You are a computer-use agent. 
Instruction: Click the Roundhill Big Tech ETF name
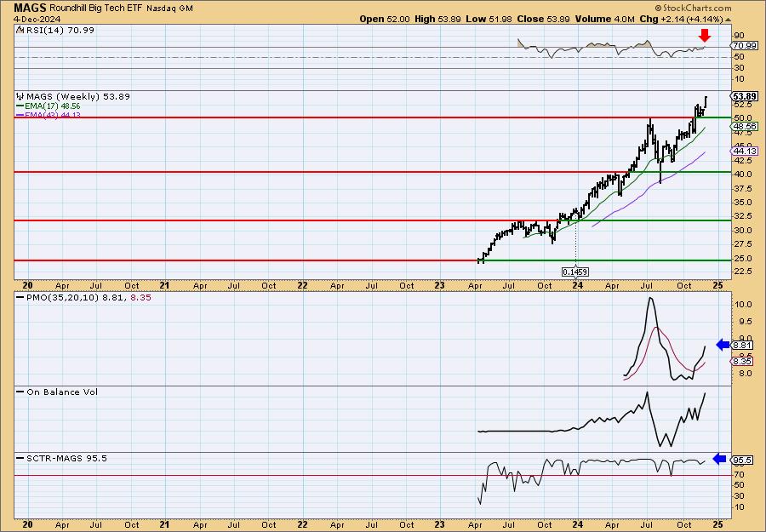coord(95,9)
